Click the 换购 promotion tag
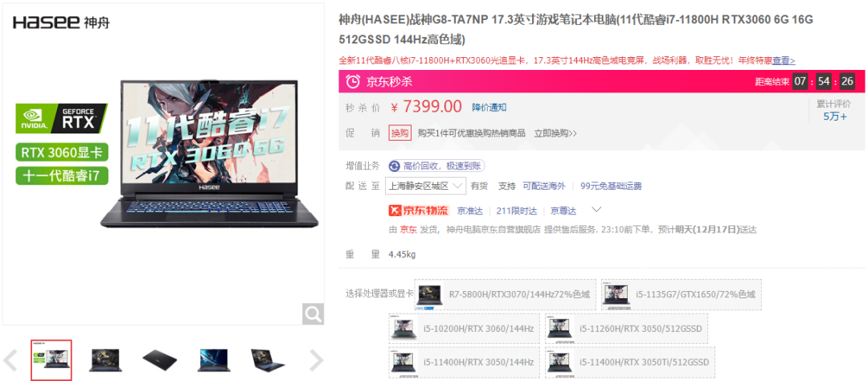868x381 pixels. click(399, 133)
